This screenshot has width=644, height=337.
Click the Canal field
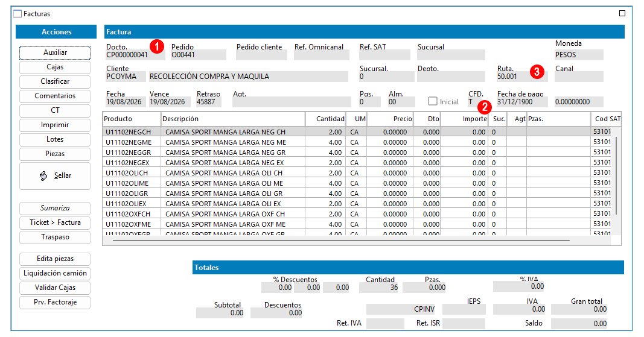pos(579,77)
